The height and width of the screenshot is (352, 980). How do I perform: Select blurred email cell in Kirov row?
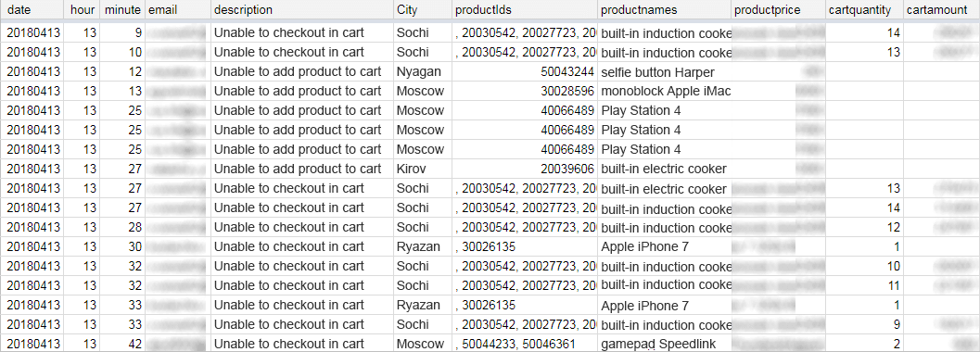point(177,170)
